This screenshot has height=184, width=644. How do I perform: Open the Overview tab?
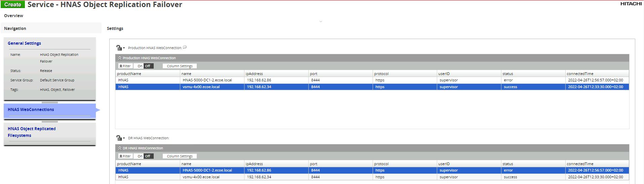click(x=13, y=16)
